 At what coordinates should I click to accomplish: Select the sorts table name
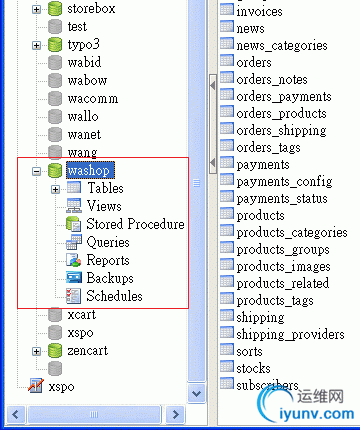tap(249, 352)
